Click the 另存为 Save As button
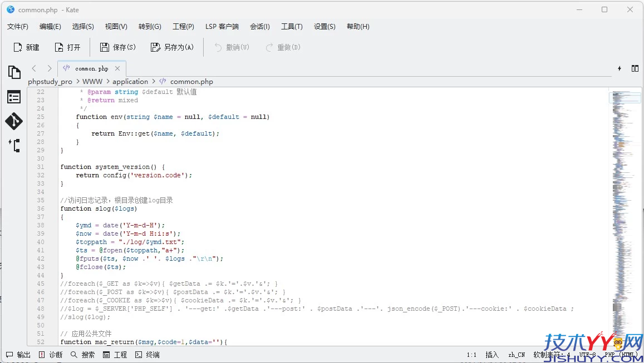The image size is (644, 363). point(173,47)
